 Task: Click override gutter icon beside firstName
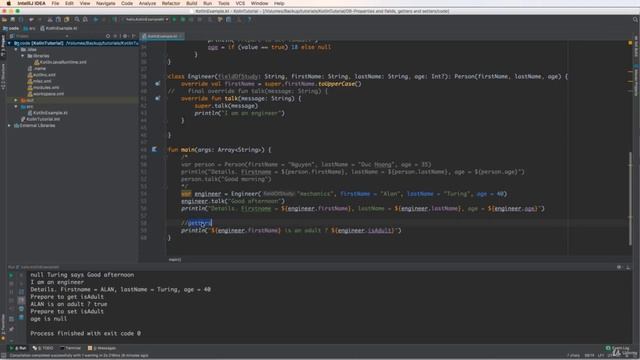(x=157, y=84)
